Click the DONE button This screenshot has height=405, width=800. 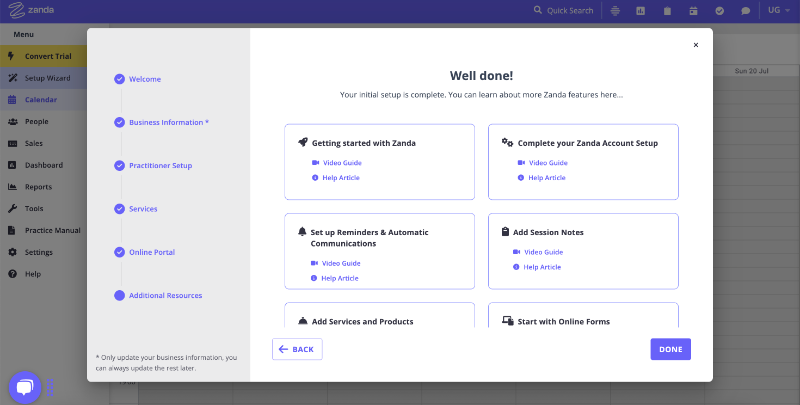(x=670, y=349)
